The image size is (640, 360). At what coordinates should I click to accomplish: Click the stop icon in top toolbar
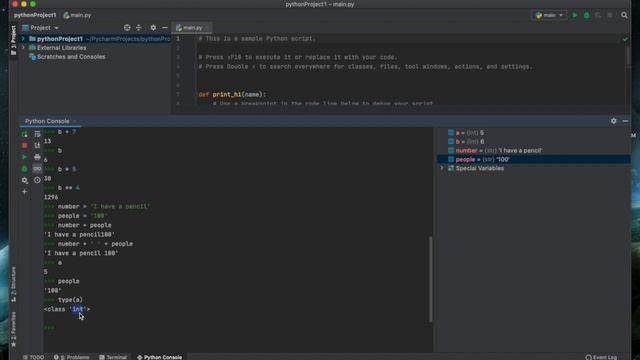pos(610,15)
